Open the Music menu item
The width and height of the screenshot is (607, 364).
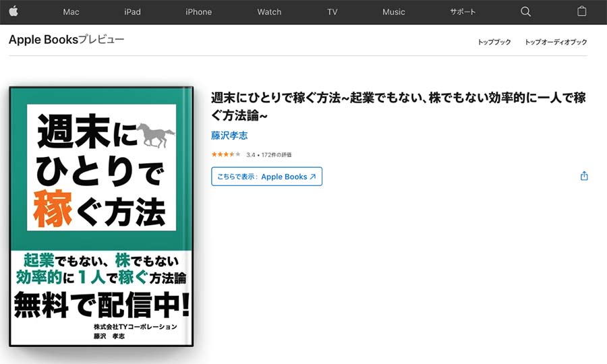pyautogui.click(x=394, y=12)
